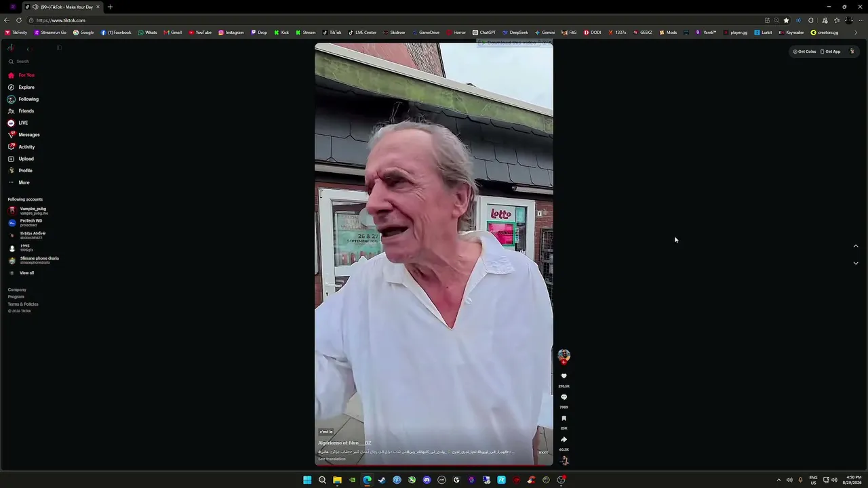Show more bookmarks with the overflow chevron

click(x=855, y=33)
